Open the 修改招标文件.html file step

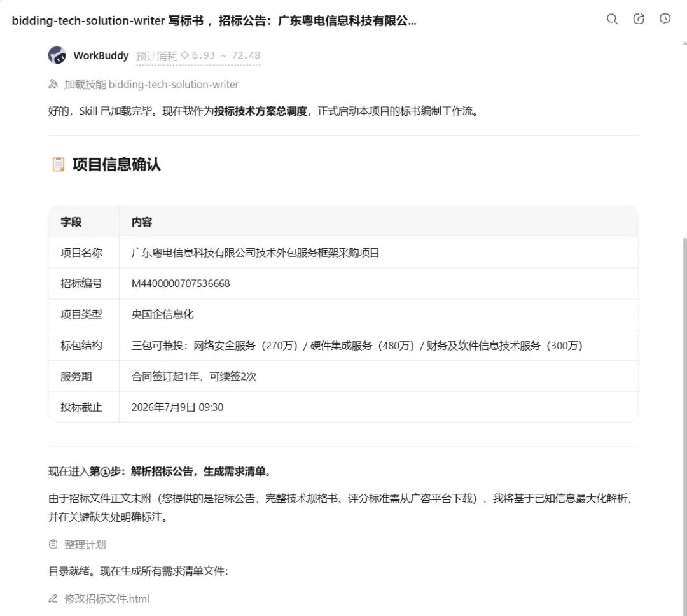tap(107, 598)
